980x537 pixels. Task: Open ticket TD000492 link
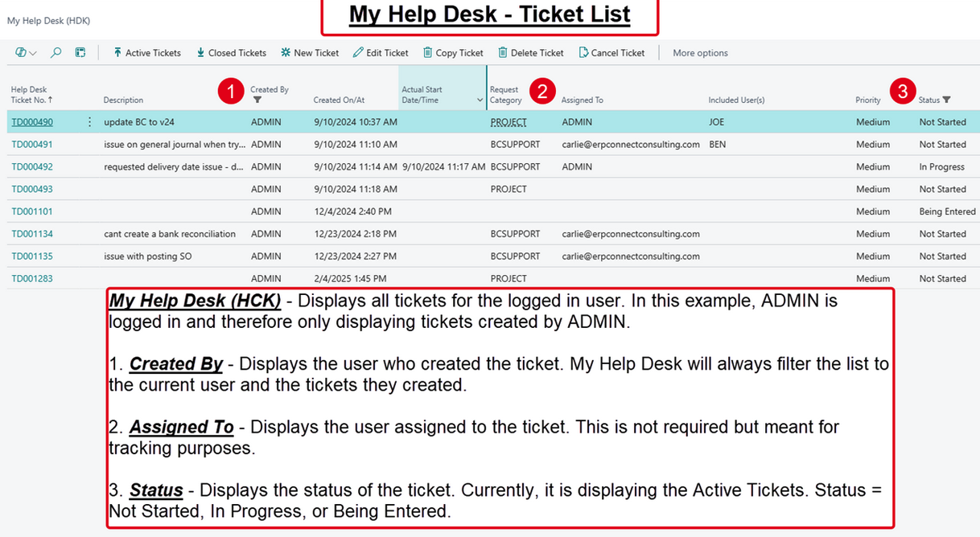32,167
